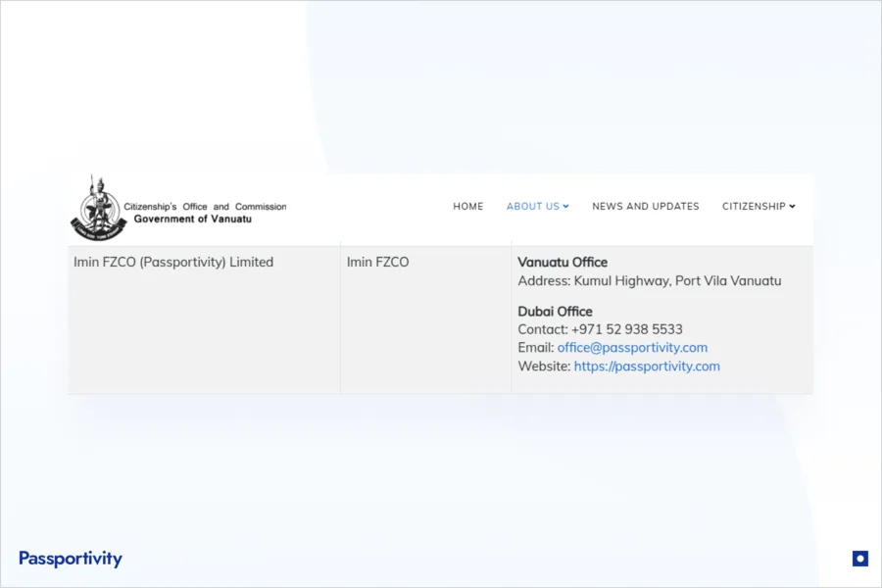Click 'Government of Vanuatu' header text
Viewport: 882px width, 588px height.
pos(192,219)
